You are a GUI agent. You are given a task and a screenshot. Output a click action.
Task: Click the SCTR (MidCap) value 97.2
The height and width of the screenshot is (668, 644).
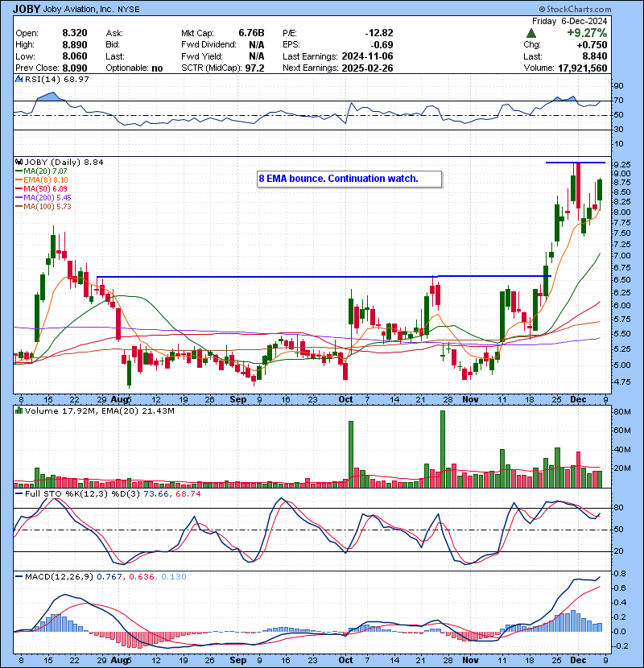click(x=255, y=68)
